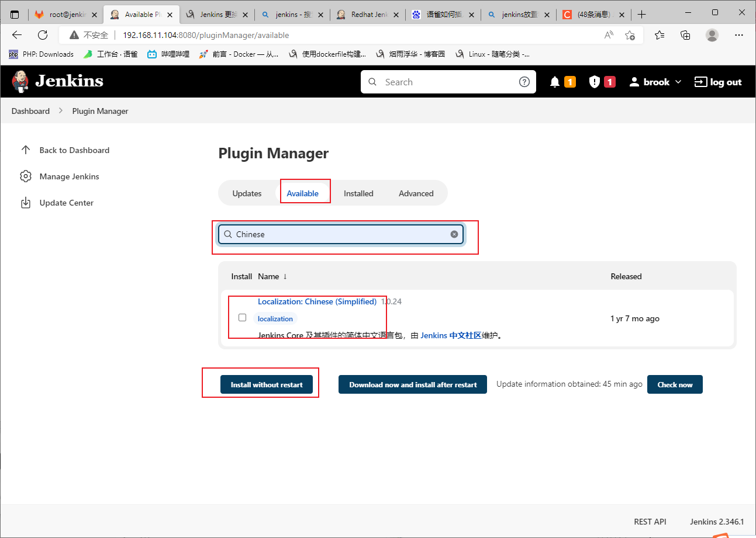This screenshot has width=756, height=538.
Task: Click the Jenkins logo in header
Action: pyautogui.click(x=57, y=81)
